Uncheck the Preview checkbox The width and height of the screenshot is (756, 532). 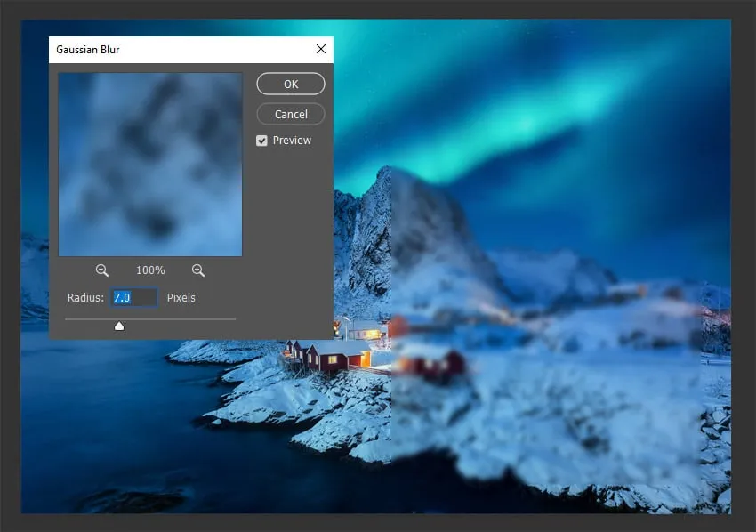click(261, 141)
